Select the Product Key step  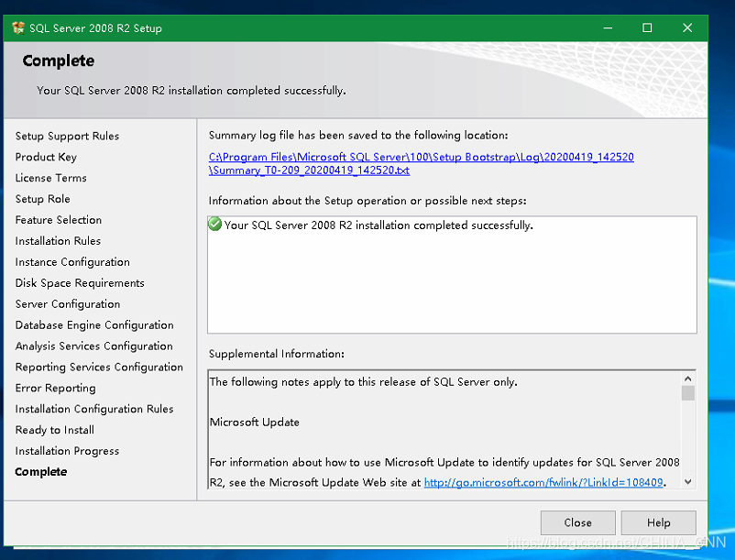click(46, 157)
